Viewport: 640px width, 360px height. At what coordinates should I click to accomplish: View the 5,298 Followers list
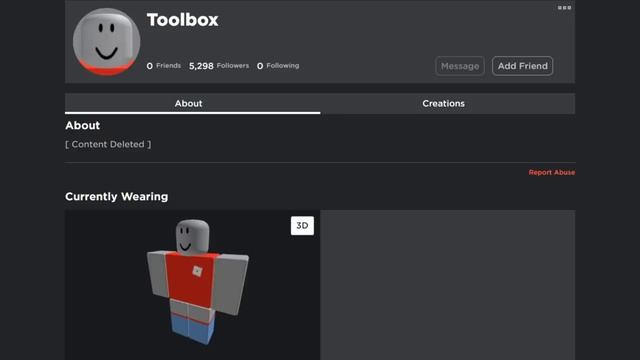219,66
